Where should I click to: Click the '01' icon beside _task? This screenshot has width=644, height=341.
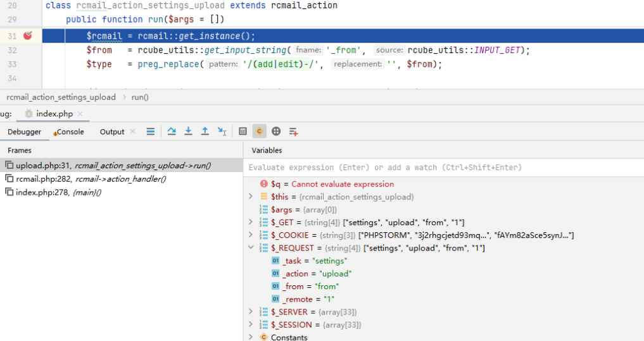[x=275, y=261]
